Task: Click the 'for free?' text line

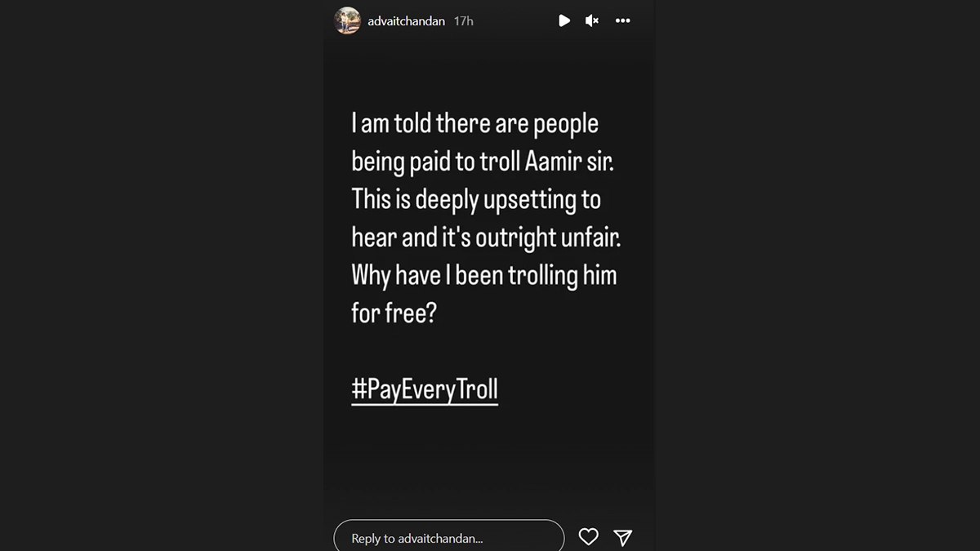Action: (394, 313)
